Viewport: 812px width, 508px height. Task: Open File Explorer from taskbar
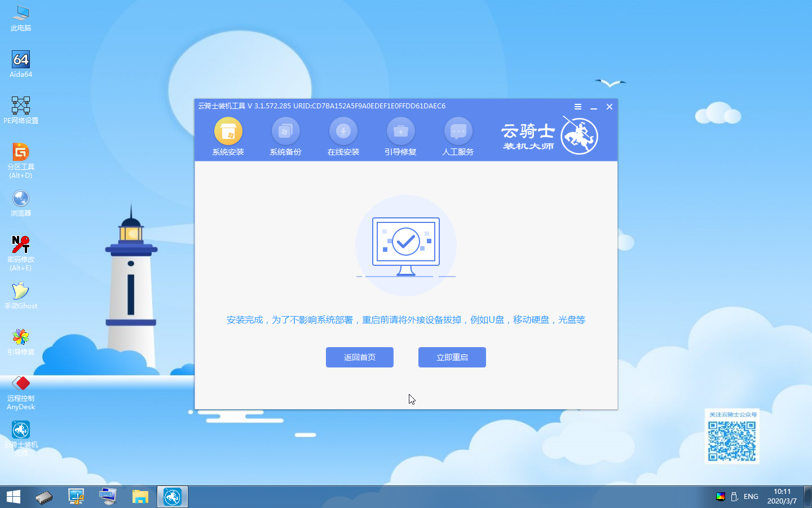140,497
